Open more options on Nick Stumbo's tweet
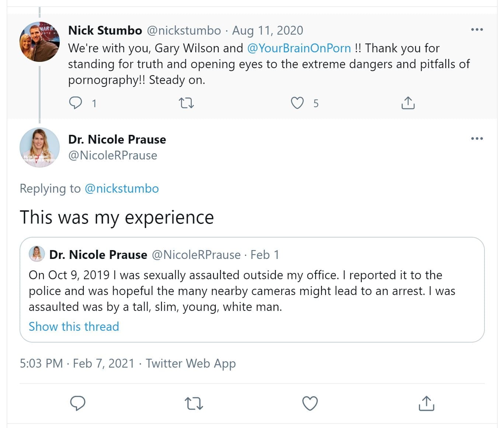504x428 pixels. (x=477, y=30)
